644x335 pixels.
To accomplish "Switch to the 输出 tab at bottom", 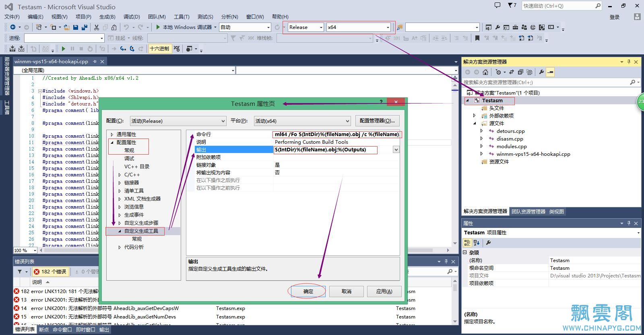I will coord(104,329).
